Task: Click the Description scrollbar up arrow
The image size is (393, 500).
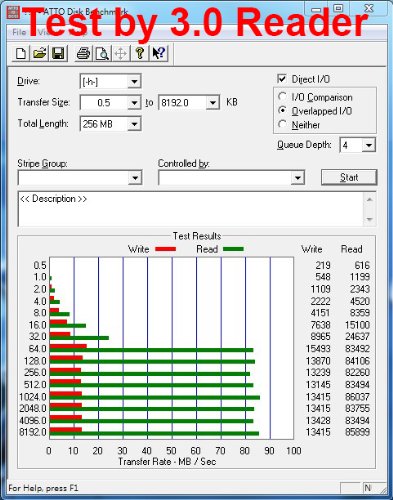Action: (x=369, y=200)
